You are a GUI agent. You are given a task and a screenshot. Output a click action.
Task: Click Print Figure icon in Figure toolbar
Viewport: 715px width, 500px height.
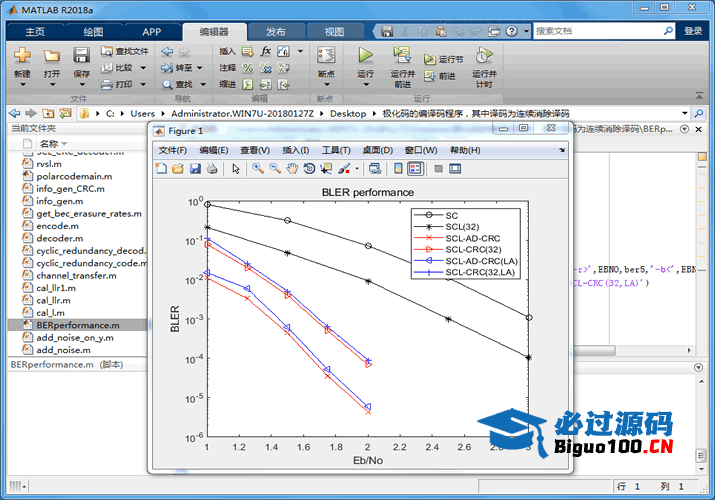tap(212, 169)
